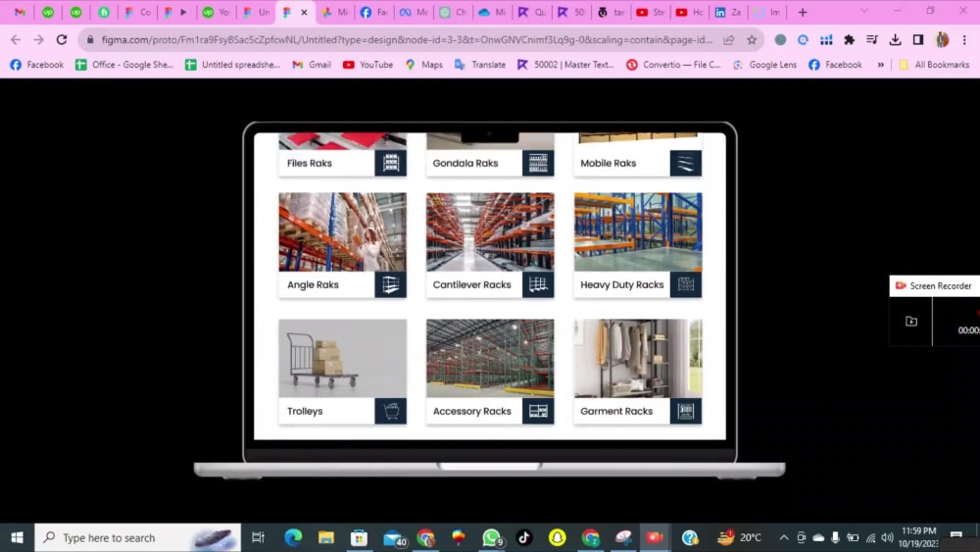Open the YouTube bookmark

point(368,65)
